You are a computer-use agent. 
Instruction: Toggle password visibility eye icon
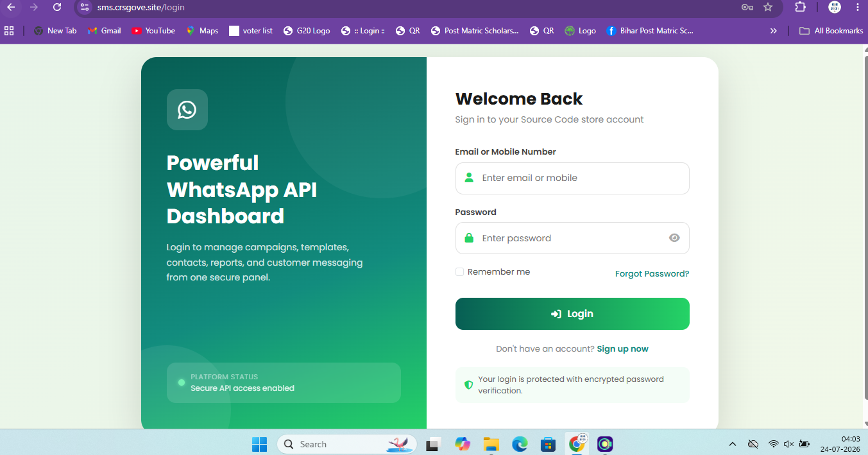click(674, 238)
